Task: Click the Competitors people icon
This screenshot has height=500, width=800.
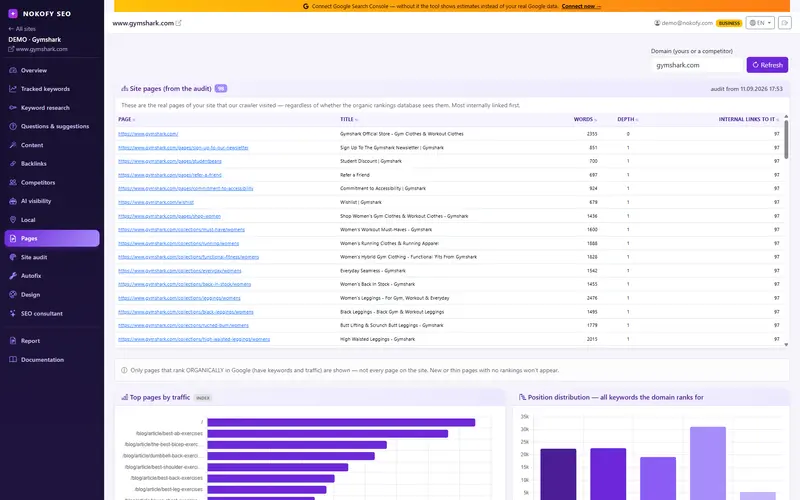Action: tap(13, 182)
